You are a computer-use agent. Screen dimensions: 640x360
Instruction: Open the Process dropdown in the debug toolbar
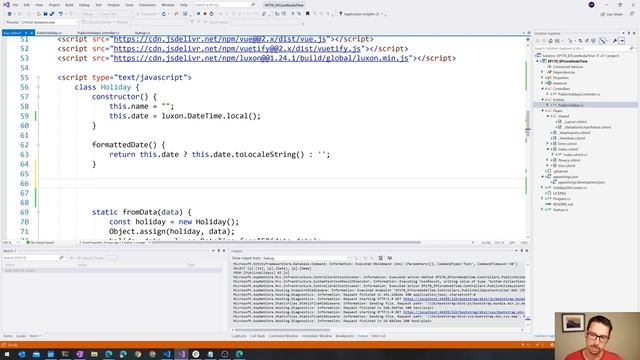(49, 22)
